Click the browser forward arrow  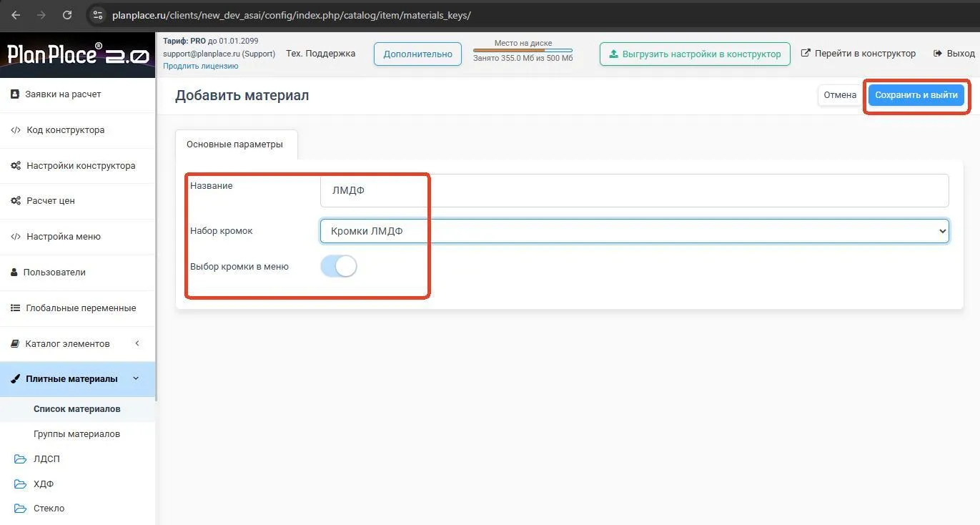pyautogui.click(x=41, y=15)
